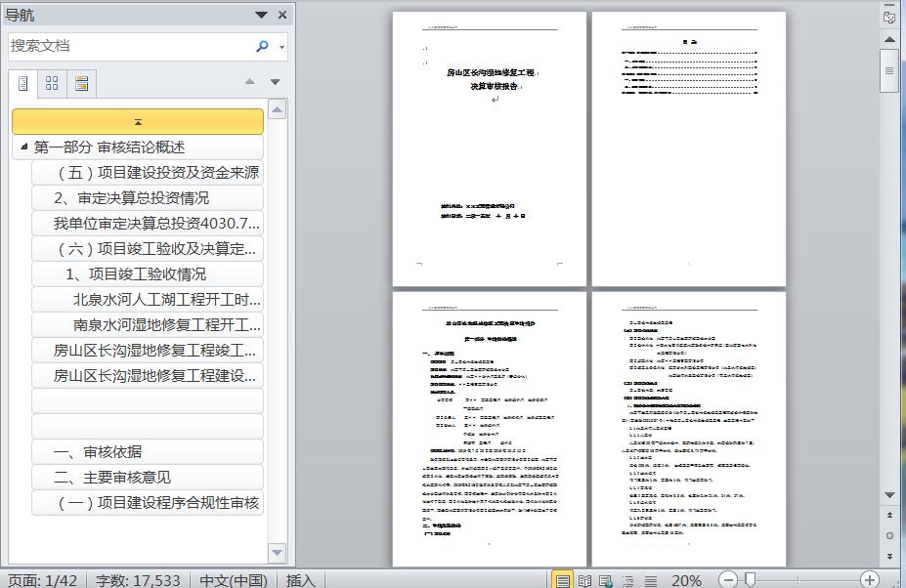Click the zoom out minus button
The width and height of the screenshot is (906, 588).
click(727, 580)
